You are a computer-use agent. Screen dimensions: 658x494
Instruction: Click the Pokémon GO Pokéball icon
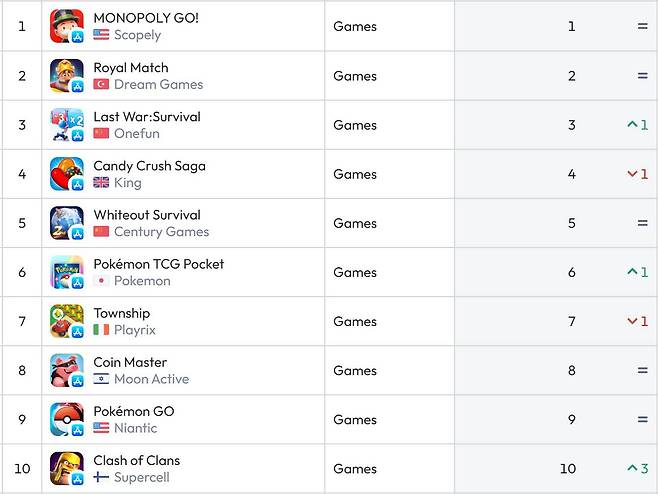click(67, 420)
